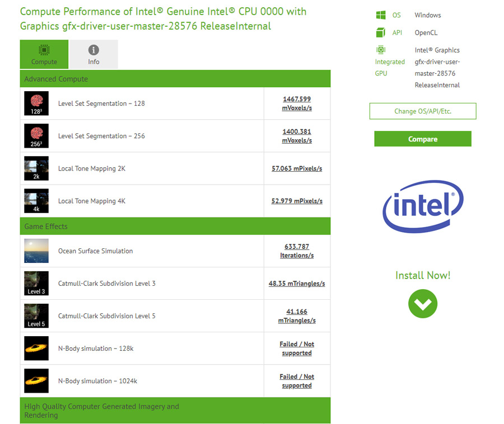504x424 pixels.
Task: Click the Game Effects section header
Action: (175, 227)
